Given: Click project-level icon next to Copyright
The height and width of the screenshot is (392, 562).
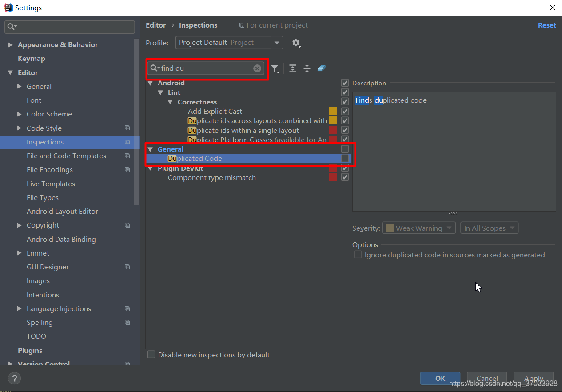Looking at the screenshot, I should (x=128, y=225).
